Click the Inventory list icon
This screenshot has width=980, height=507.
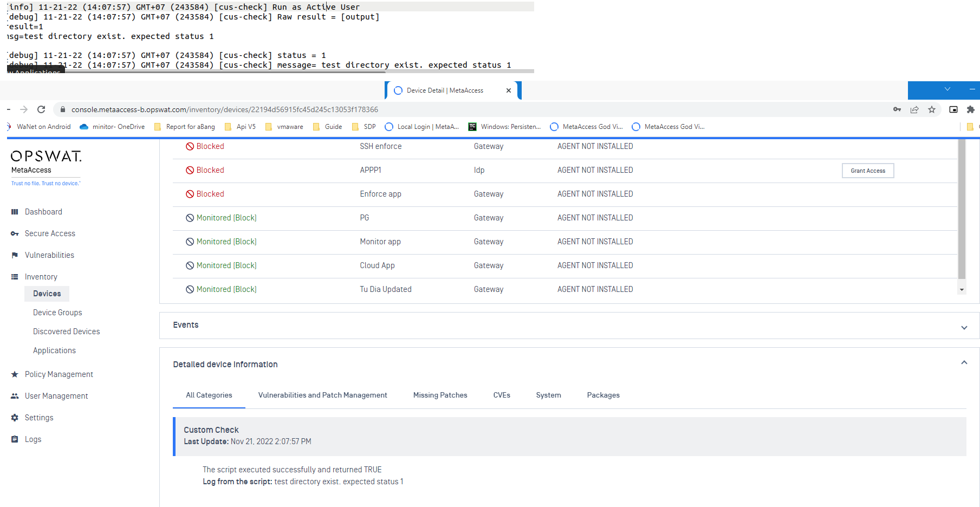tap(15, 277)
